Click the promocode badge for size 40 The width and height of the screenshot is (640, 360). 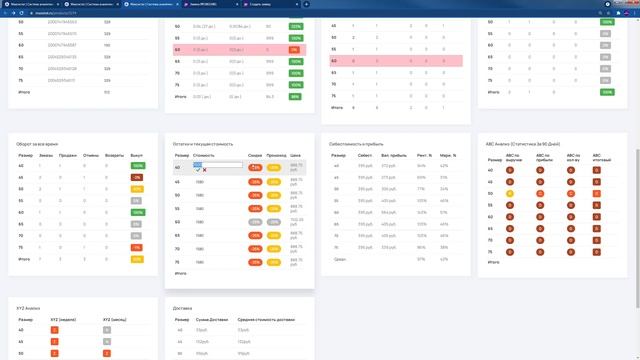274,168
